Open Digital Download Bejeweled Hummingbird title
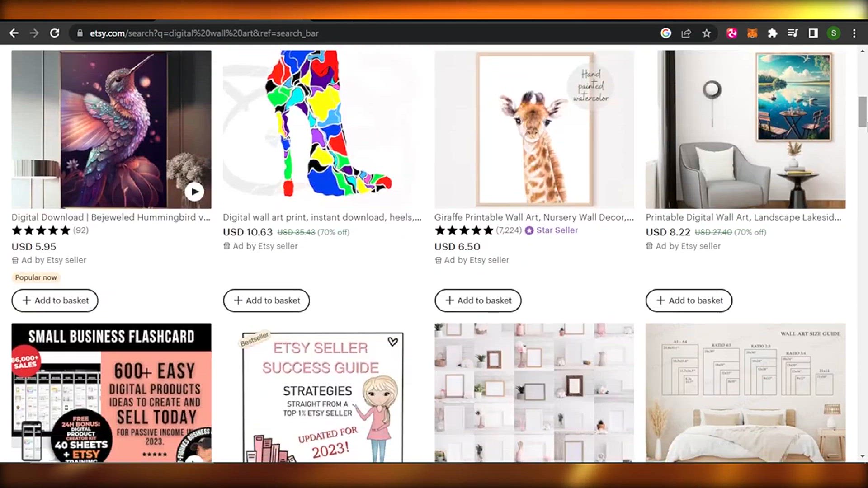Viewport: 868px width, 488px height. 111,217
